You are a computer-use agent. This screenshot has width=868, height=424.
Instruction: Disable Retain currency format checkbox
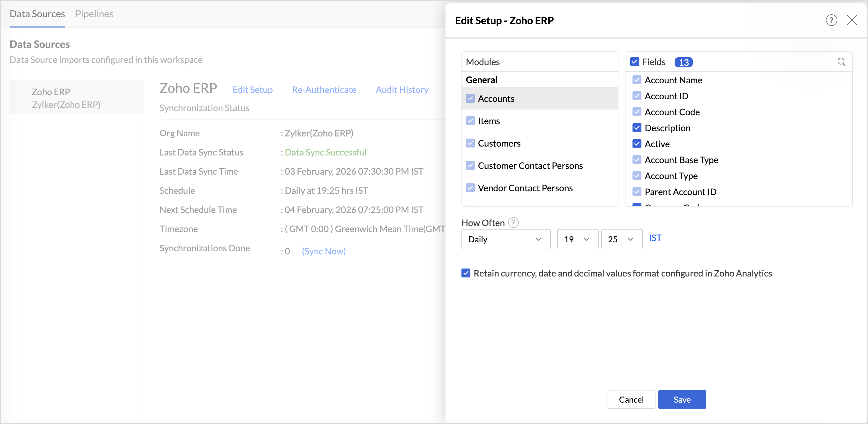[466, 273]
